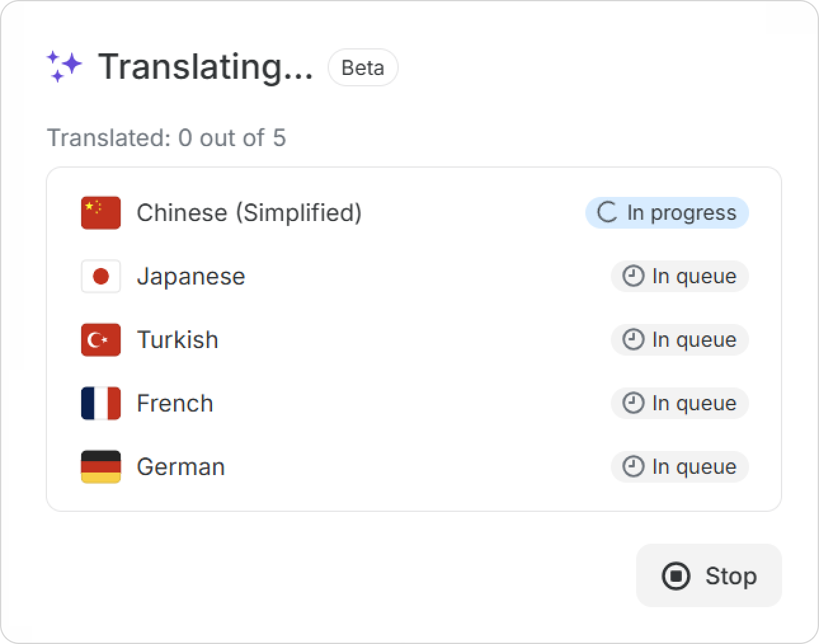Click the Turkish In queue badge
The height and width of the screenshot is (644, 819).
[x=679, y=340]
